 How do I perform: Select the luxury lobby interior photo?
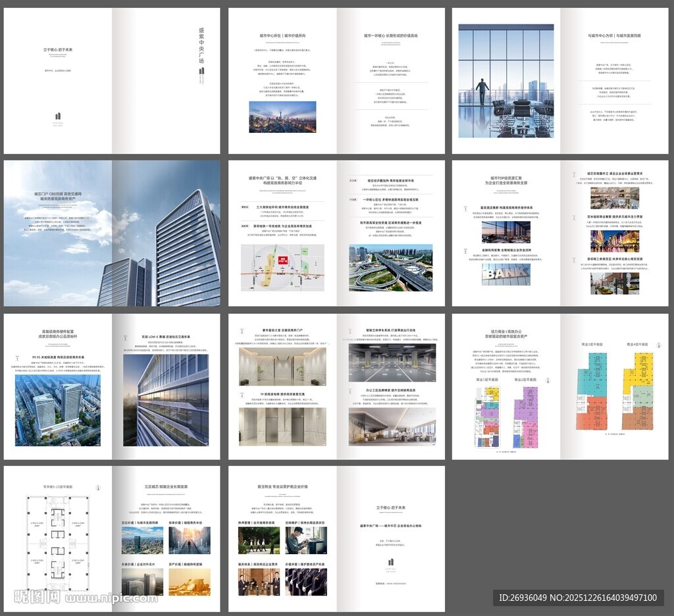pos(282,367)
